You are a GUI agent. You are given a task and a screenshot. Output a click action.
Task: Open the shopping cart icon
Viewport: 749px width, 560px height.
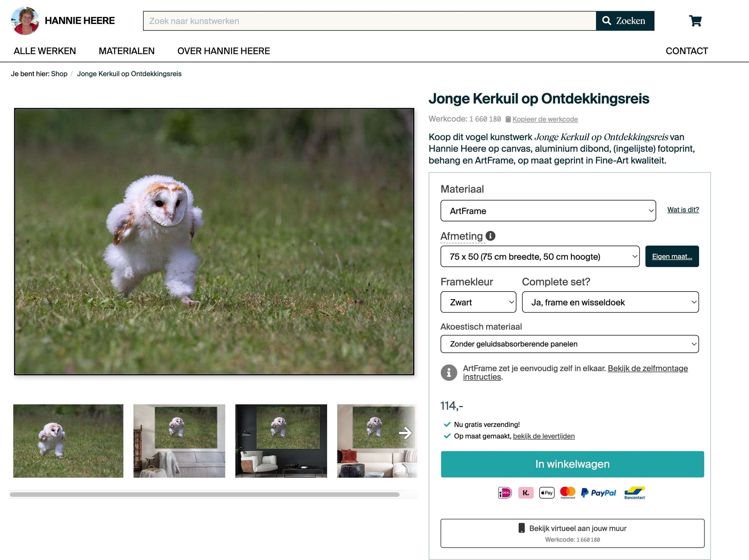tap(695, 21)
